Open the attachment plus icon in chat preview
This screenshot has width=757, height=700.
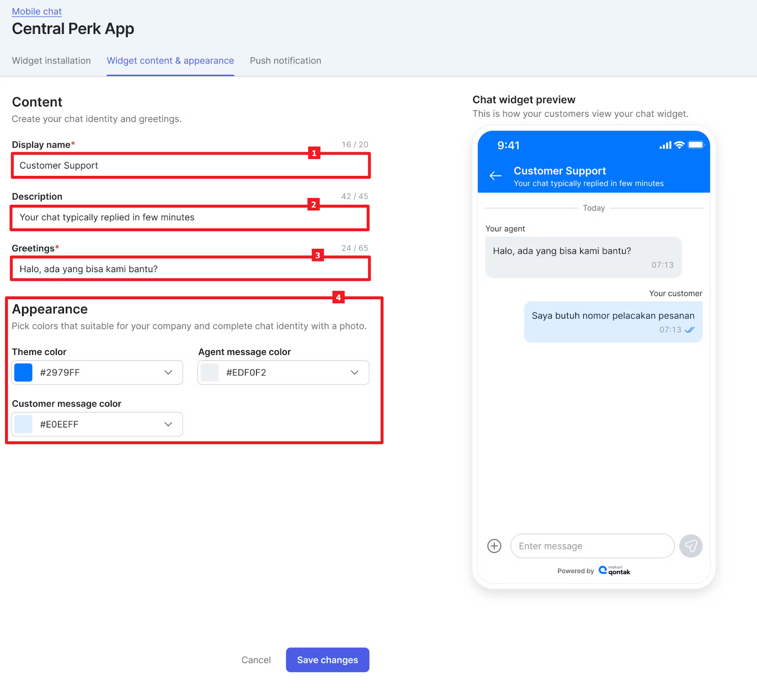494,546
